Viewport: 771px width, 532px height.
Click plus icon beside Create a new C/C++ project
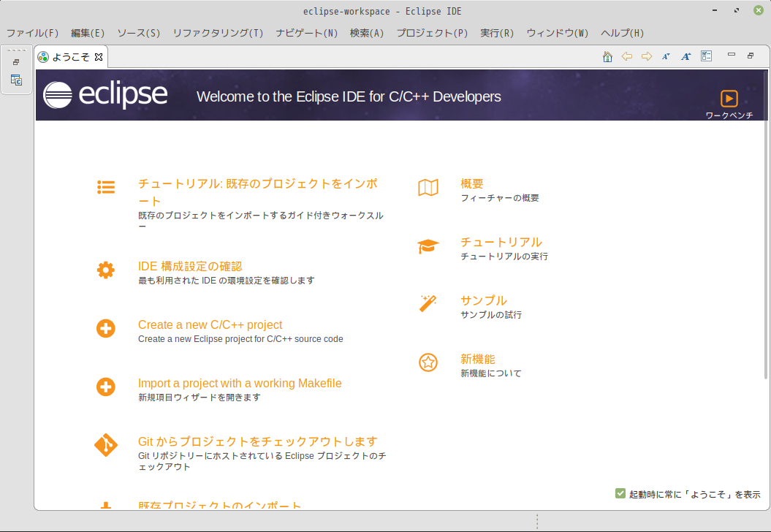click(x=106, y=328)
